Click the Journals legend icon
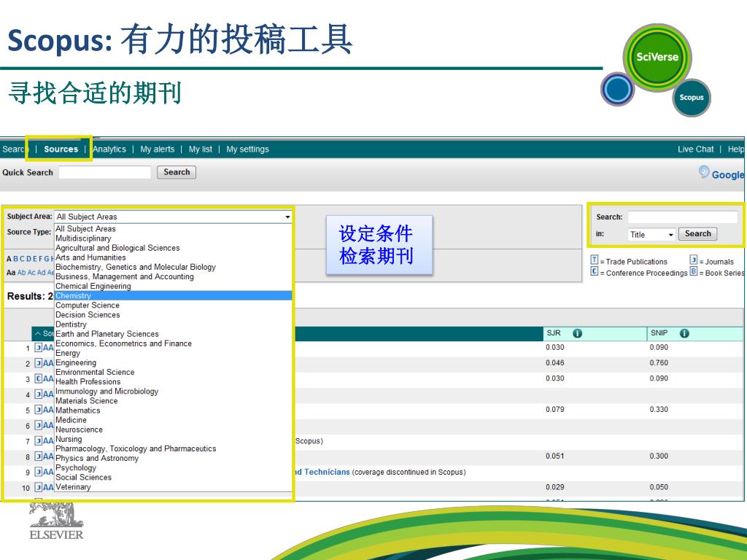 coord(694,260)
